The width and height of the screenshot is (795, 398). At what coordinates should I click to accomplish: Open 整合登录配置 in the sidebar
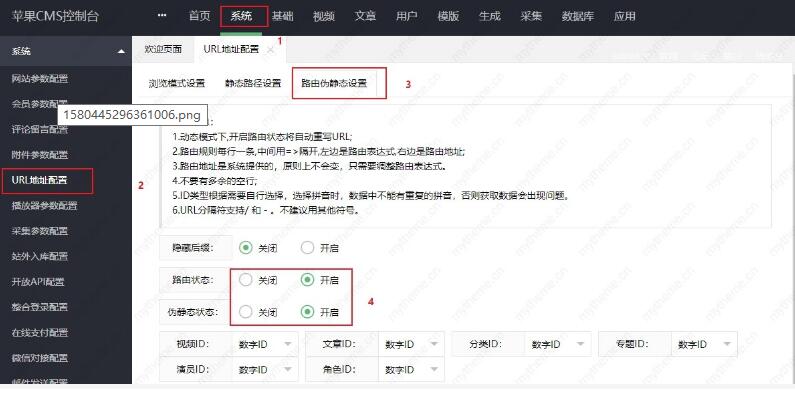[x=40, y=307]
